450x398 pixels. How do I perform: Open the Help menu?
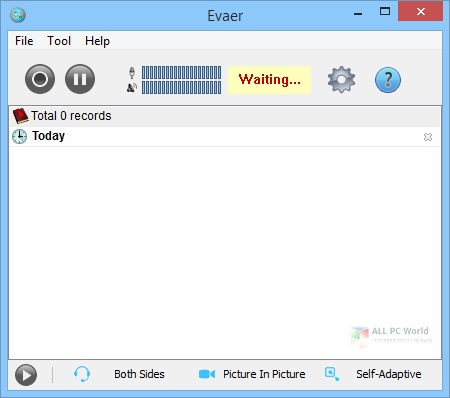click(x=97, y=41)
